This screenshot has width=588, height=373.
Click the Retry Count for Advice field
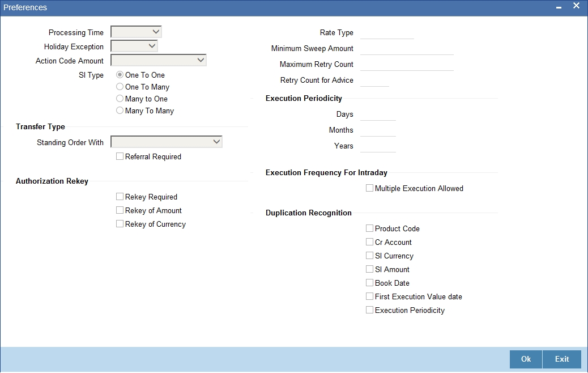pos(374,80)
